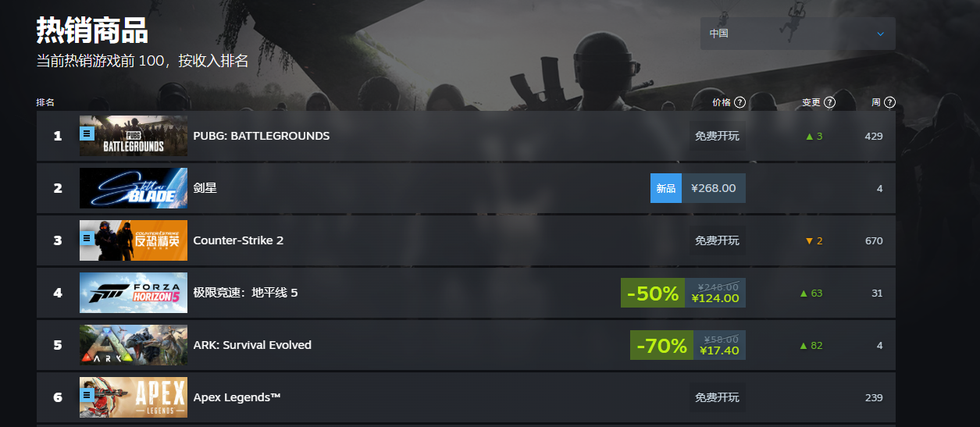Select the Counter-Strike 2 title text

pyautogui.click(x=238, y=240)
